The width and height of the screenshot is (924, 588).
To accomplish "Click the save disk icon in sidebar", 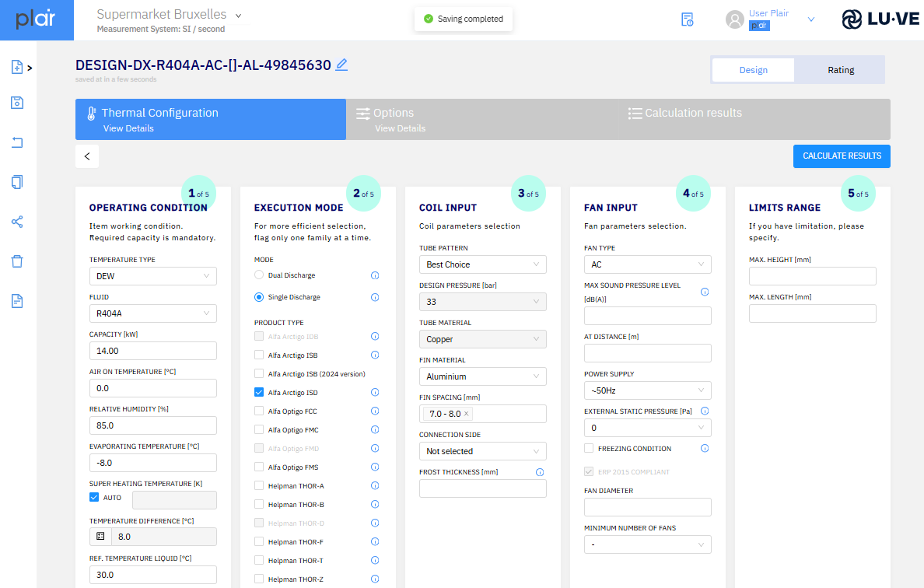I will (x=17, y=103).
